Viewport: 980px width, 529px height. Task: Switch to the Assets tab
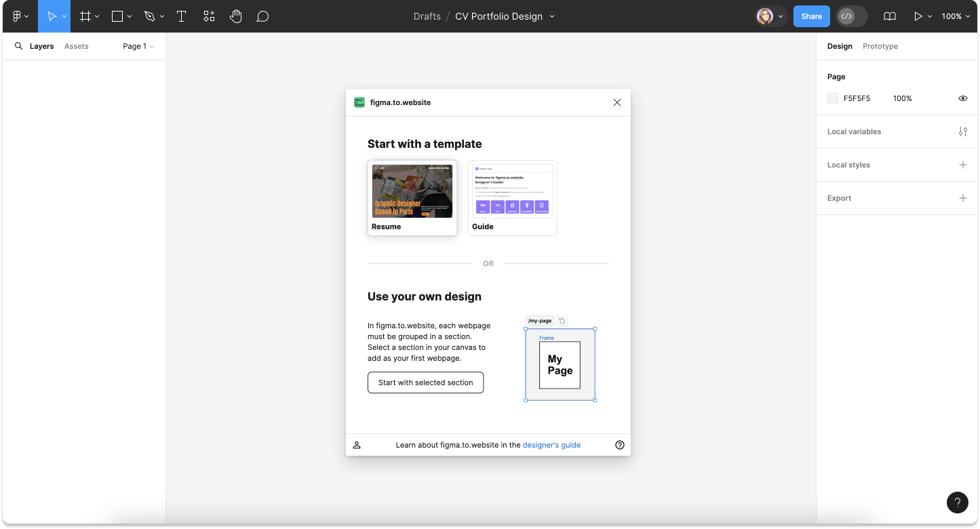77,46
